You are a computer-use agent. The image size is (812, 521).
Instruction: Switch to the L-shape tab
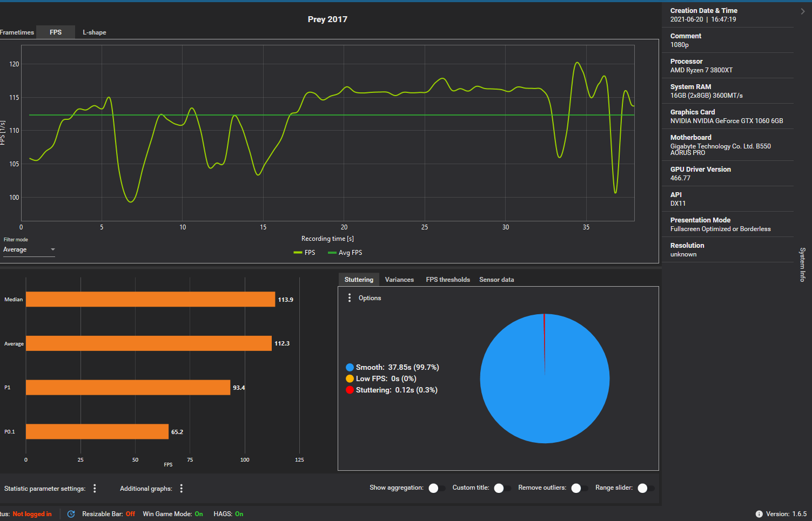point(95,32)
